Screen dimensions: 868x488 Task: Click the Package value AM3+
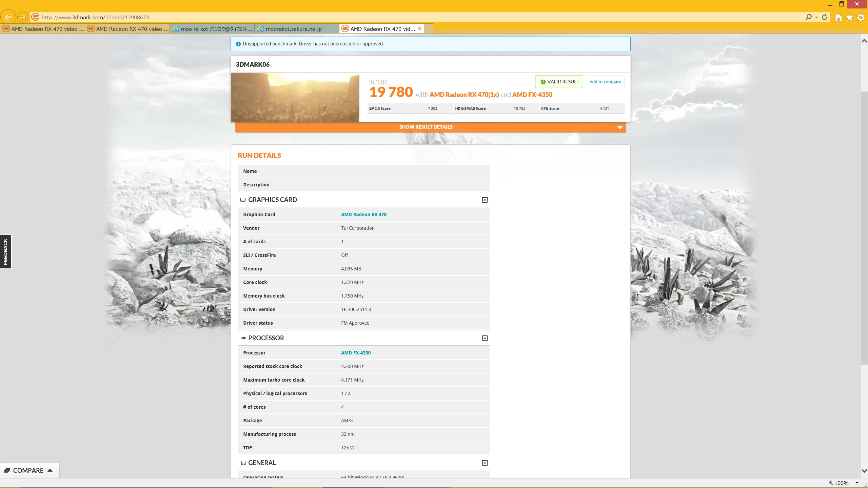coord(347,421)
